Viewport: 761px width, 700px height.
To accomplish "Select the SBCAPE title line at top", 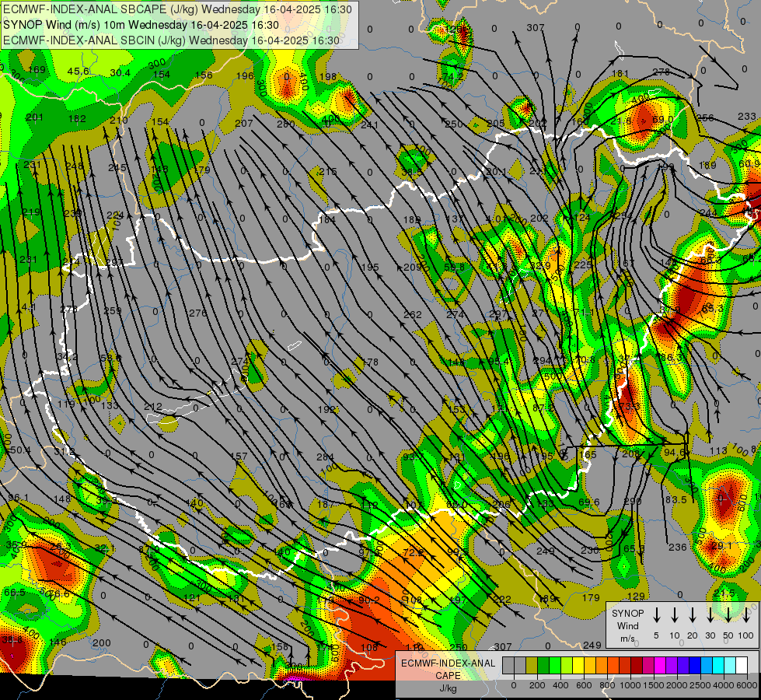I will [x=178, y=9].
